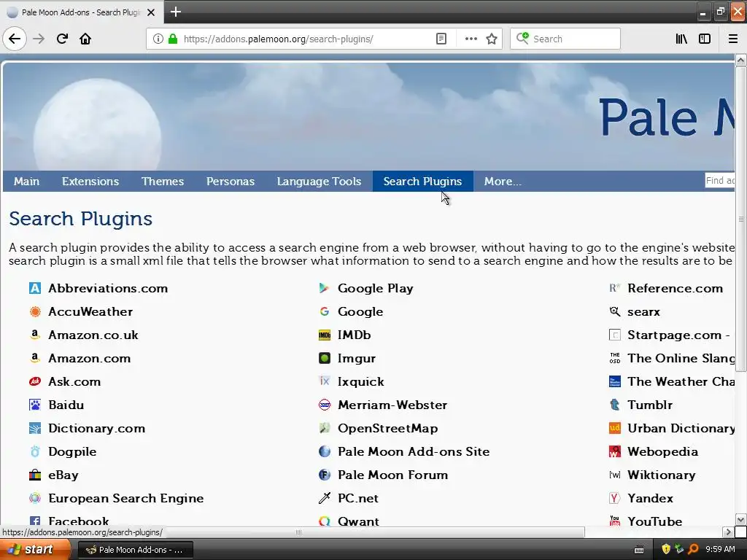The image size is (747, 560).
Task: Click the Yandex Y icon
Action: (614, 498)
